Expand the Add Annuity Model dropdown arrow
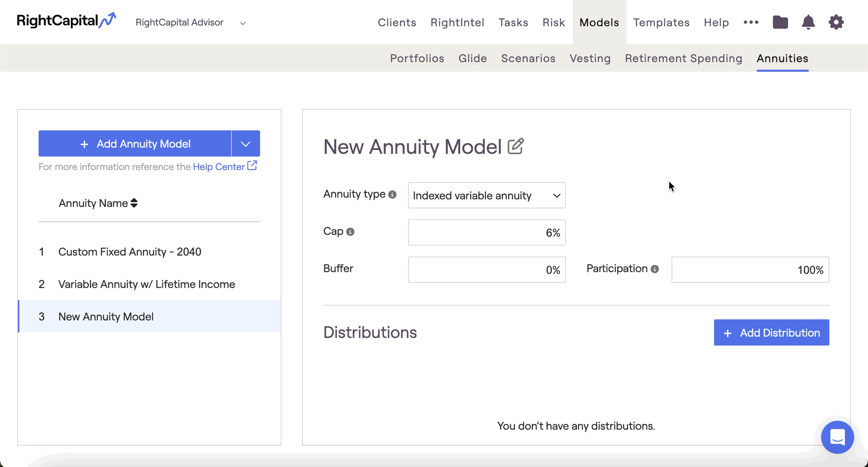 246,144
